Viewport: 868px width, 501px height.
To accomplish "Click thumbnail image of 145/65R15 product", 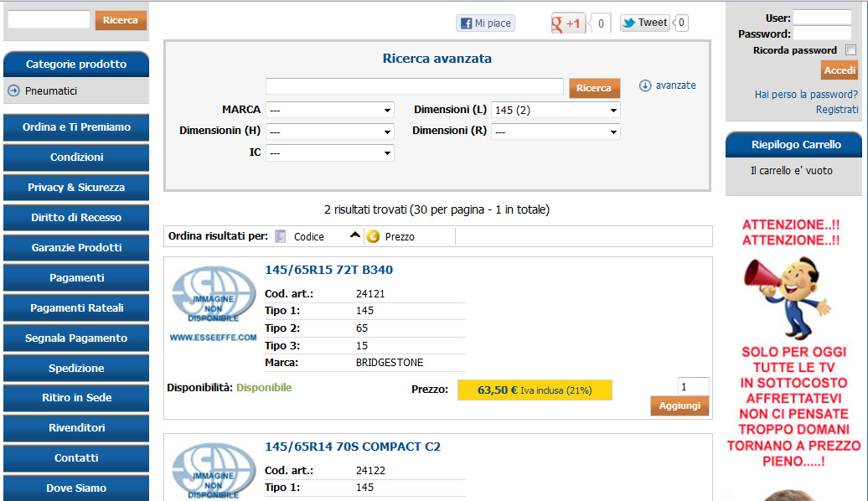I will [x=213, y=303].
